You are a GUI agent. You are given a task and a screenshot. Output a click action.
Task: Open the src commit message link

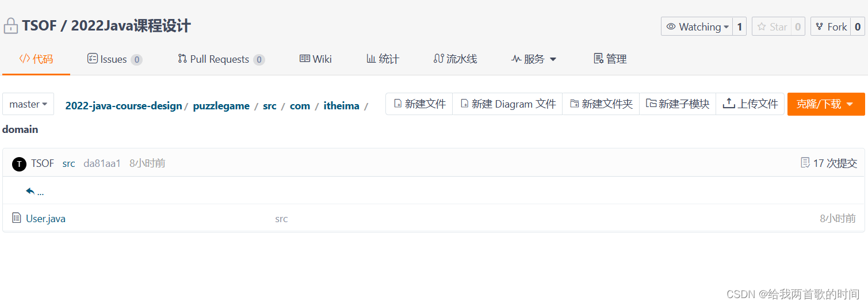pyautogui.click(x=69, y=163)
